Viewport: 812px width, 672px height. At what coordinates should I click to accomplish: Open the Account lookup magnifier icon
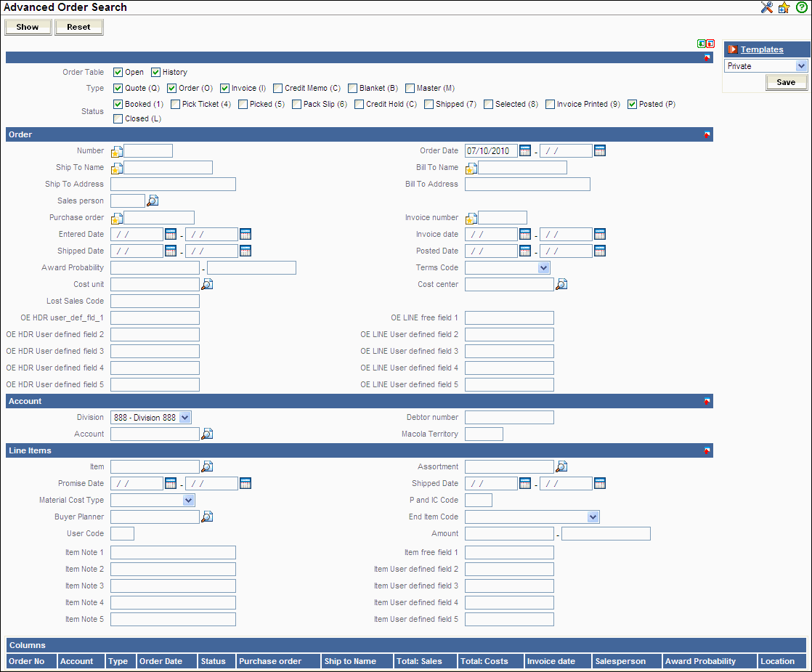point(207,434)
